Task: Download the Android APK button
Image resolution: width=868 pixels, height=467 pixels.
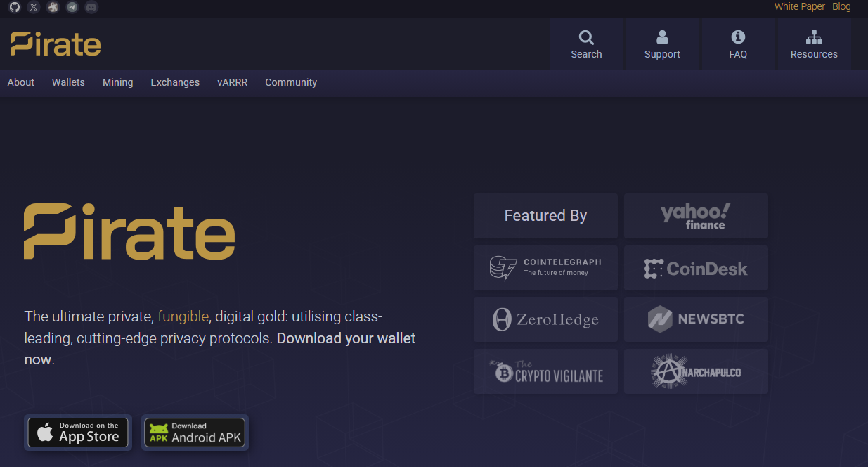Action: click(x=195, y=433)
